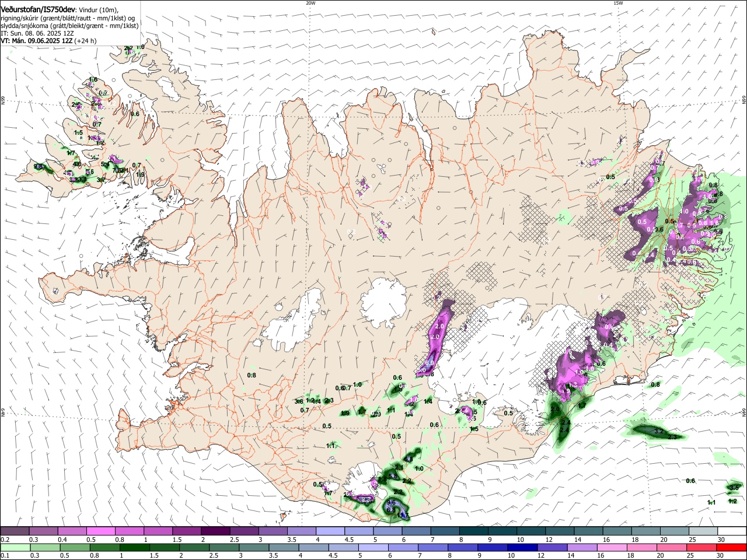This screenshot has height=560, width=747.
Task: Click the "20W" longitude label along the top
Action: coord(310,3)
